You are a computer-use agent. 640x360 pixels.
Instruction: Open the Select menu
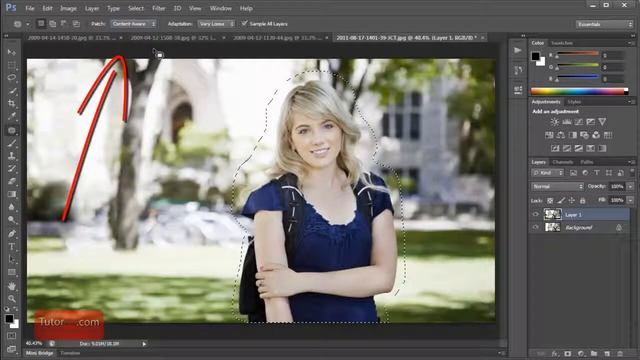pos(136,8)
